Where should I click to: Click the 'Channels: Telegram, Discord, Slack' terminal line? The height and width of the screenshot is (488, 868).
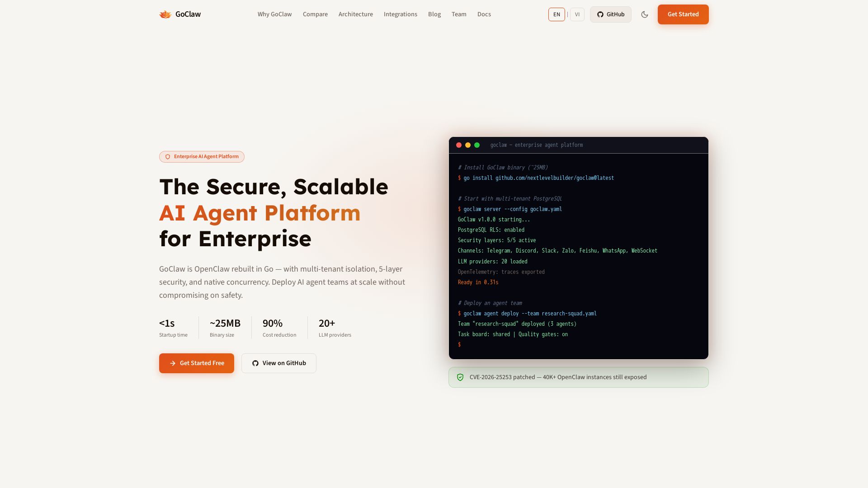point(558,251)
